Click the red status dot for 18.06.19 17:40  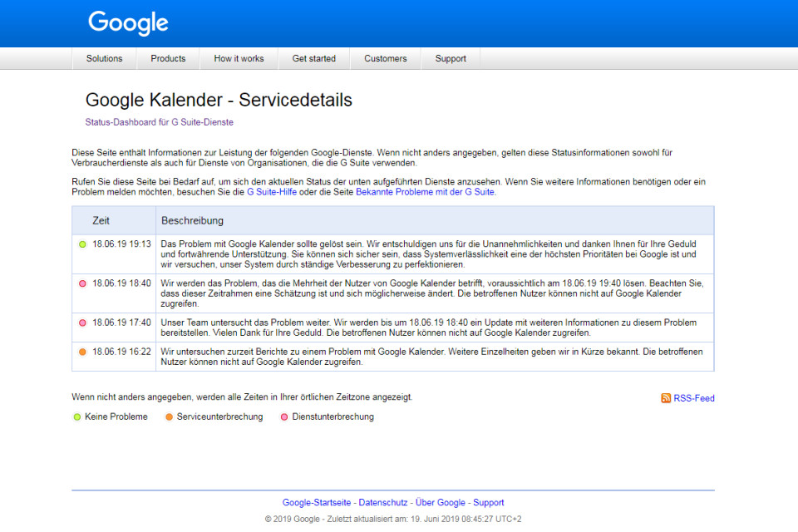tap(82, 323)
